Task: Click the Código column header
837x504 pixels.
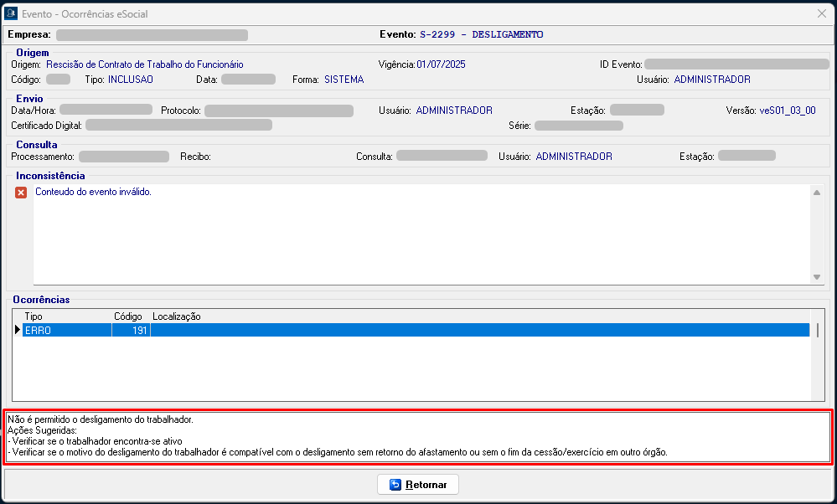Action: coord(129,316)
